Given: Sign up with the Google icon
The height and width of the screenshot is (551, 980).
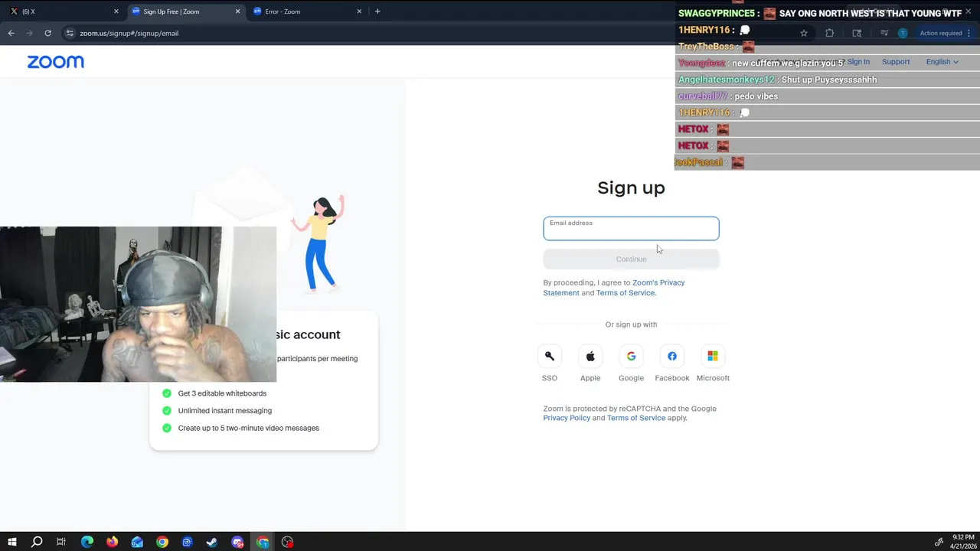Looking at the screenshot, I should coord(631,356).
